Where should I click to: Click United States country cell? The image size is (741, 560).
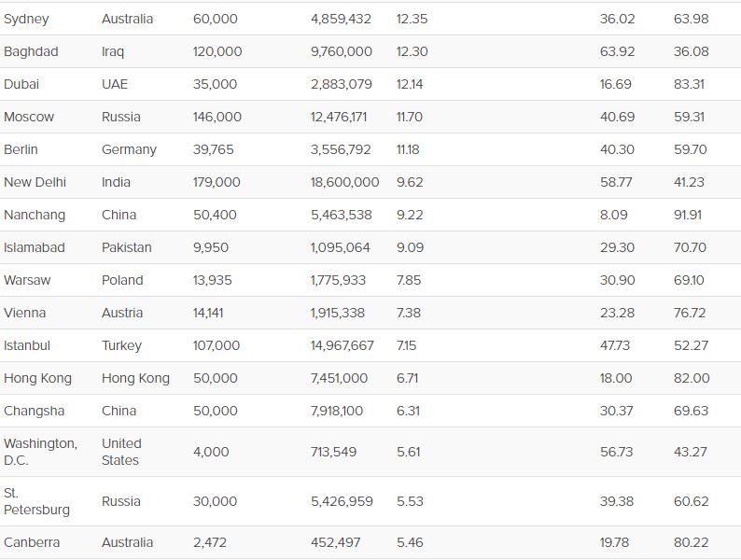(121, 452)
